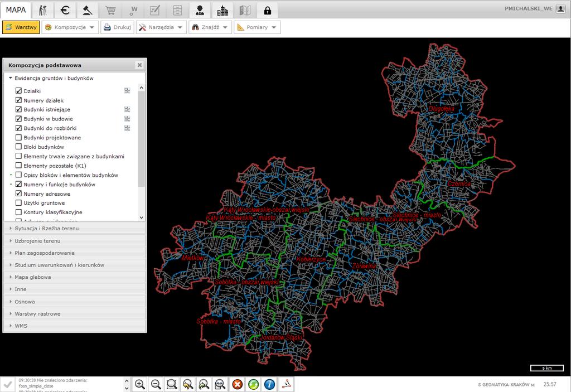Click the zoom out magnifier icon
This screenshot has width=571, height=392.
pos(156,384)
